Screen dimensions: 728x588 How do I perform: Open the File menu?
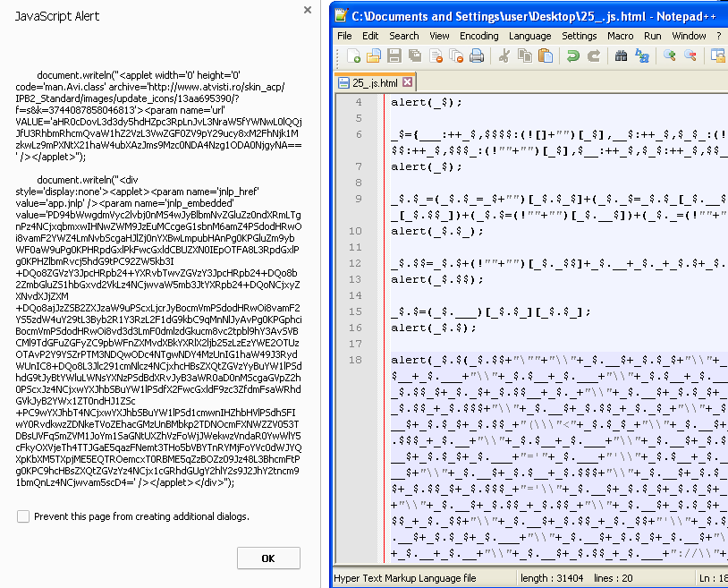pyautogui.click(x=344, y=36)
